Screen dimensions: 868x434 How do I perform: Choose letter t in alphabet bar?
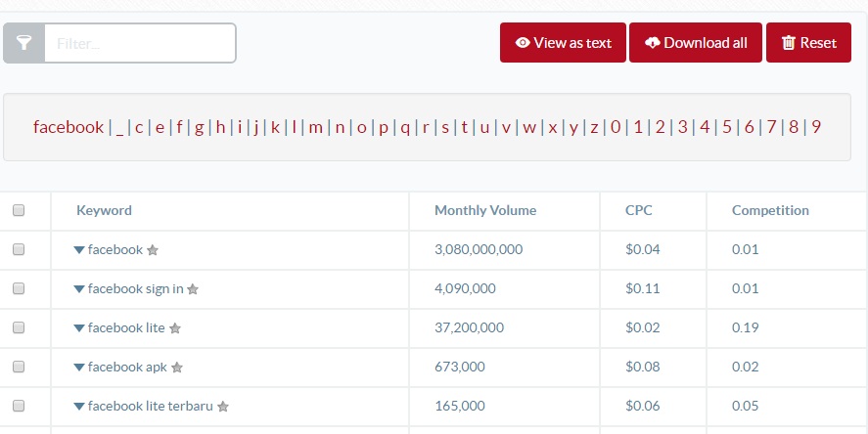pos(465,127)
